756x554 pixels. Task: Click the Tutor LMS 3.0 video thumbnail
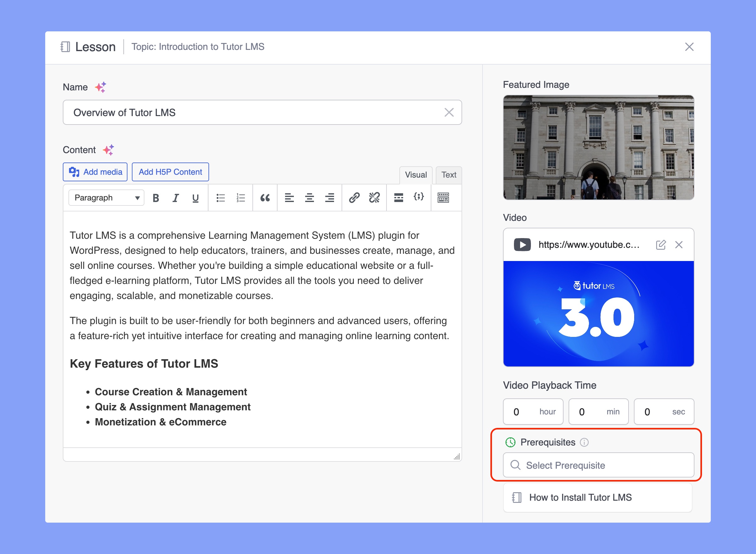[x=599, y=314]
